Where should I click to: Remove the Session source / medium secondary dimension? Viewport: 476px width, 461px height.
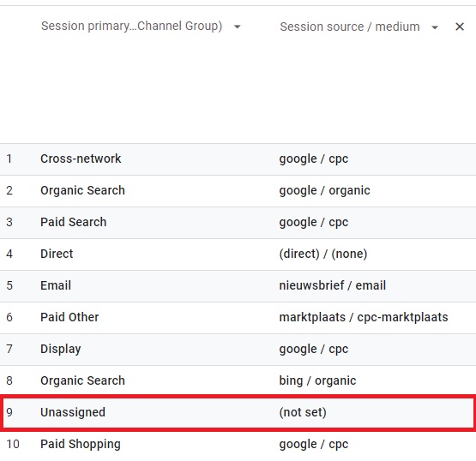(x=460, y=27)
